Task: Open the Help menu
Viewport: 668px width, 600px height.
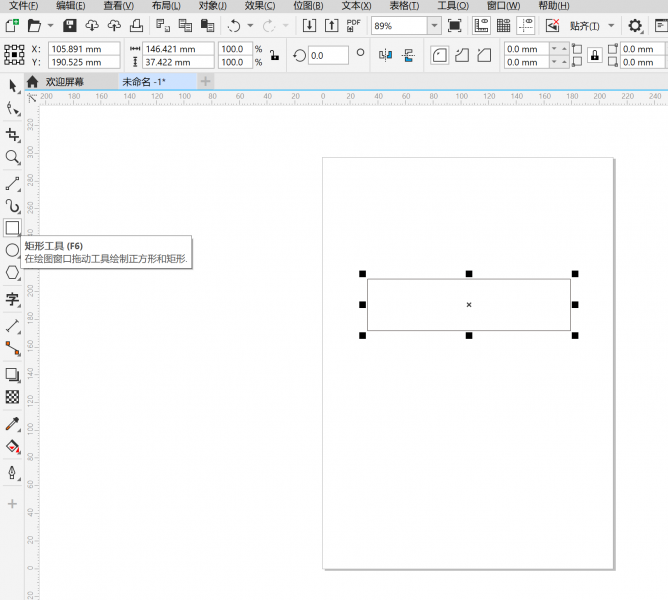Action: tap(553, 6)
